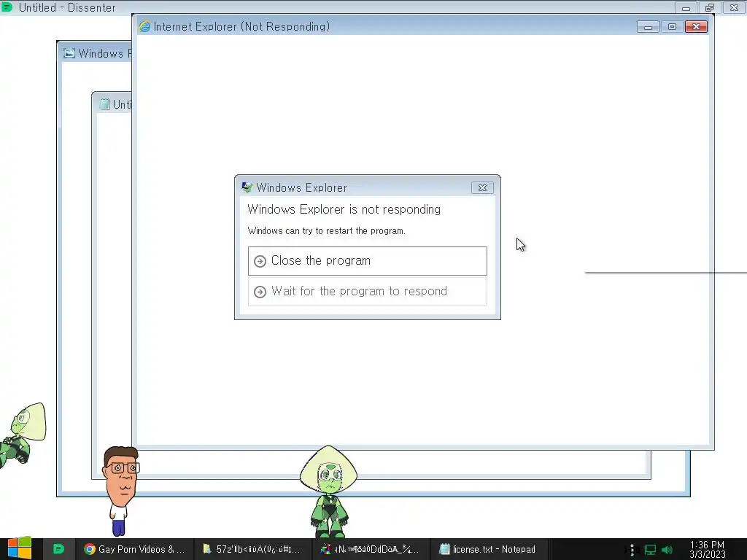
Task: Click the three-dot tray icon
Action: pos(632,550)
